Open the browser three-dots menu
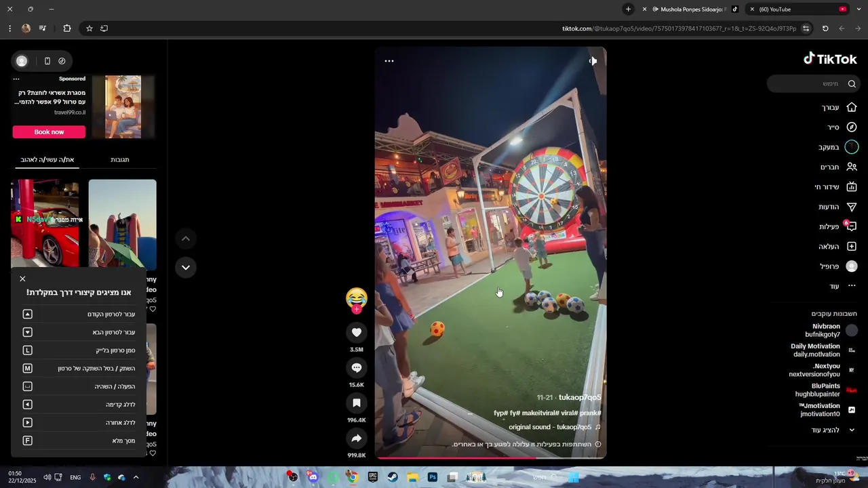The width and height of the screenshot is (868, 488). [x=9, y=28]
